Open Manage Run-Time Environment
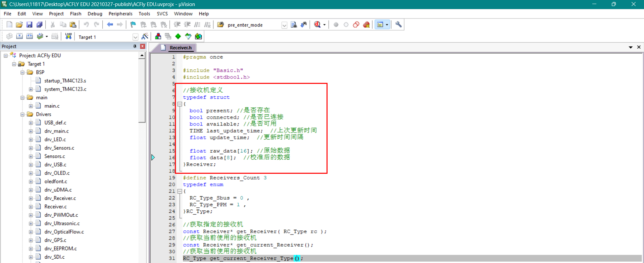644x263 pixels. [178, 36]
